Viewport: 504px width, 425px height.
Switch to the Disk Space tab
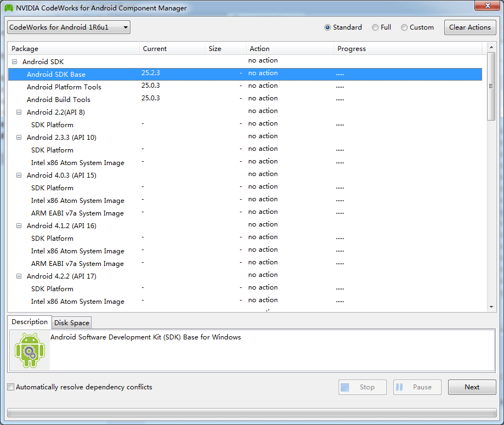(72, 322)
